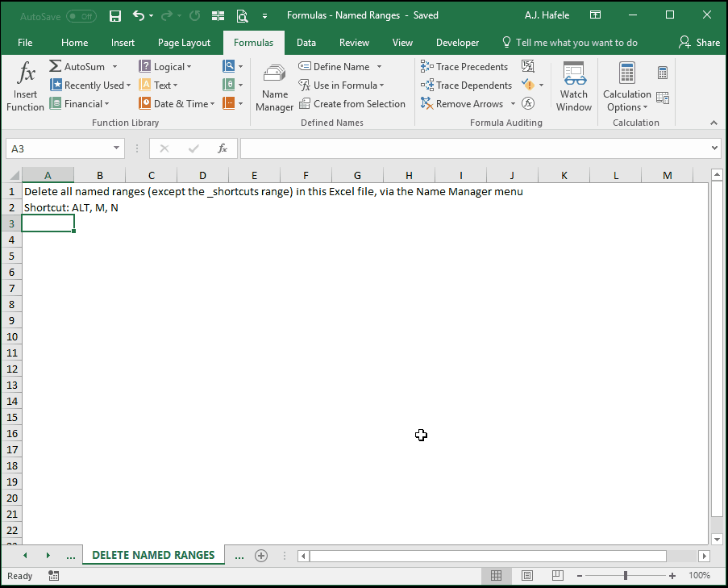Viewport: 728px width, 588px height.
Task: Click Trace Dependents
Action: point(466,85)
